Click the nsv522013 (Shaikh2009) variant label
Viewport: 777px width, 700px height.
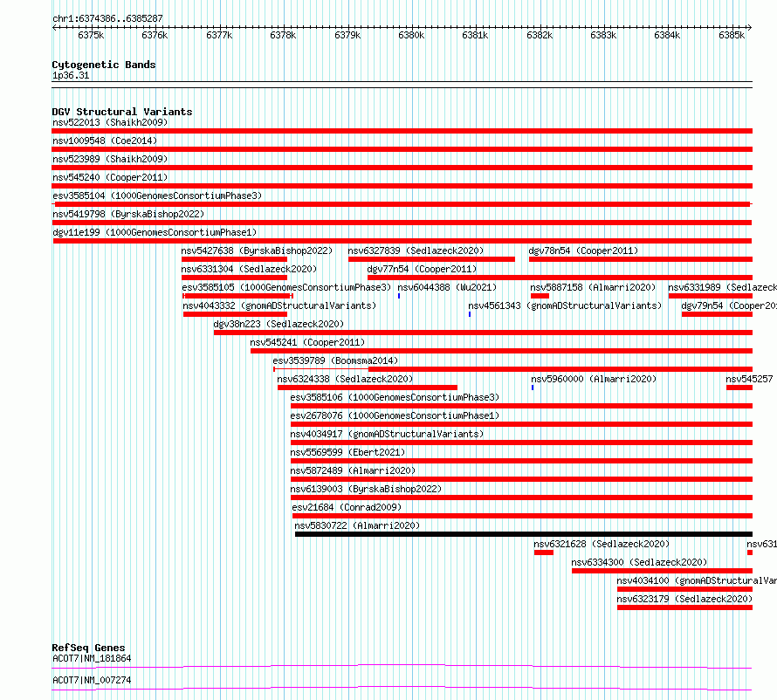coord(110,122)
